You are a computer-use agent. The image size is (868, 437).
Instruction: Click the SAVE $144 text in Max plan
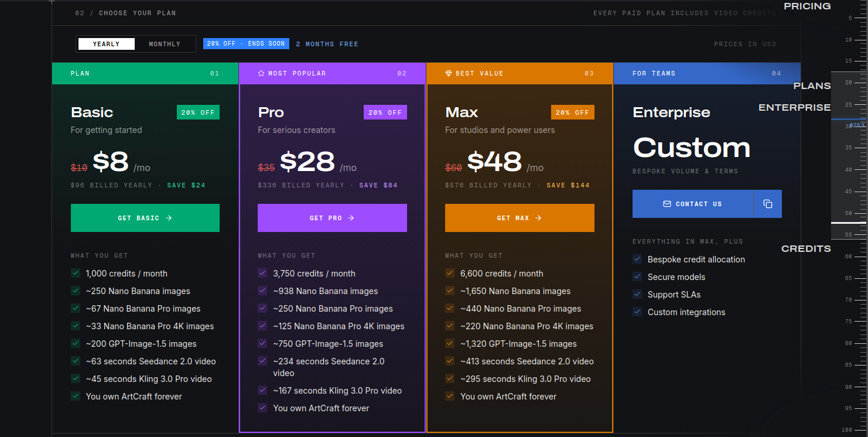(x=568, y=185)
